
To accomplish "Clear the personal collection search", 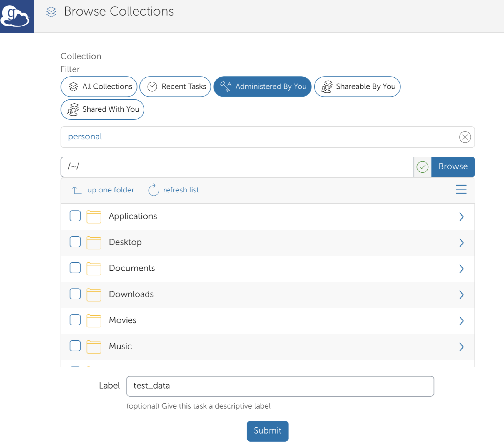I will [x=465, y=137].
